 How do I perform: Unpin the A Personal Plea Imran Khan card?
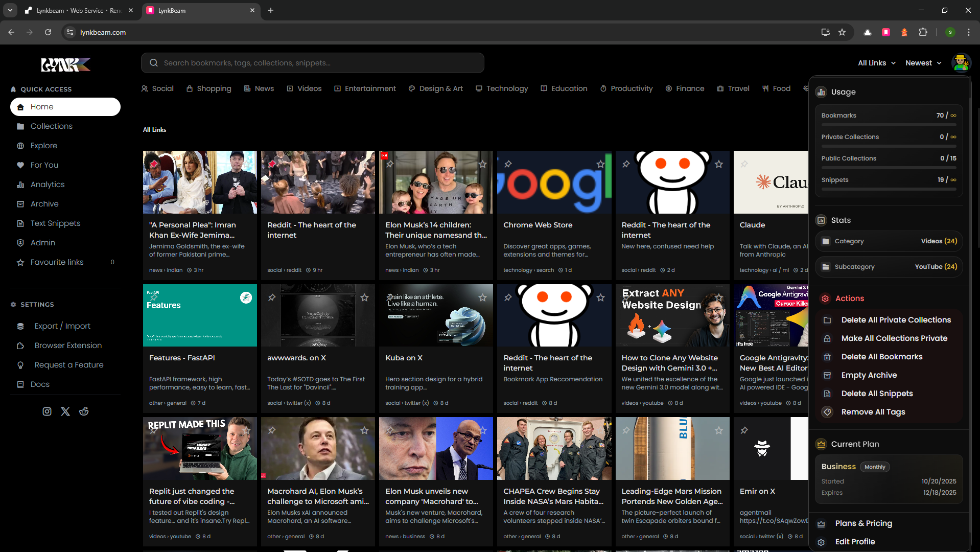[154, 164]
